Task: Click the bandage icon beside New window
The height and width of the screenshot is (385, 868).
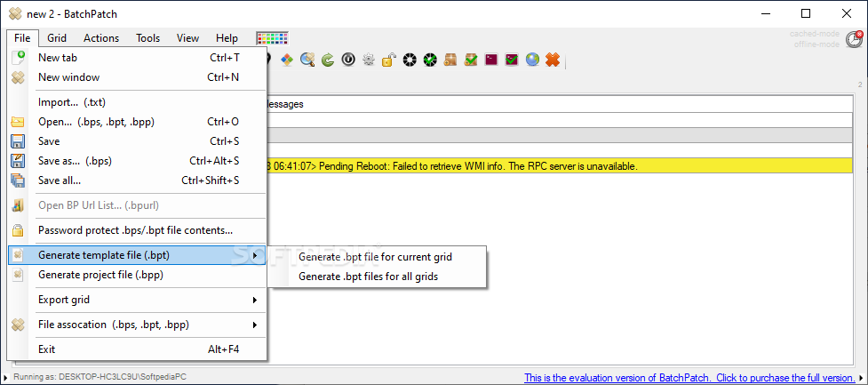Action: 19,77
